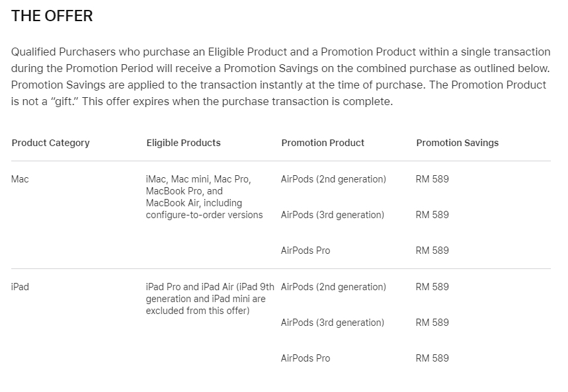Screen dimensions: 568x392
Task: Select AirPods (3rd generation) in the Mac section
Action: [x=332, y=215]
